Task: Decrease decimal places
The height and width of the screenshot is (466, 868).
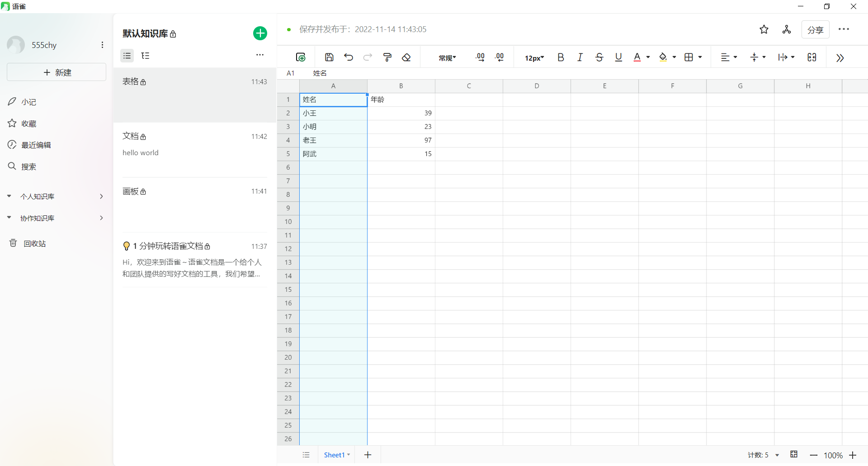Action: click(x=500, y=57)
